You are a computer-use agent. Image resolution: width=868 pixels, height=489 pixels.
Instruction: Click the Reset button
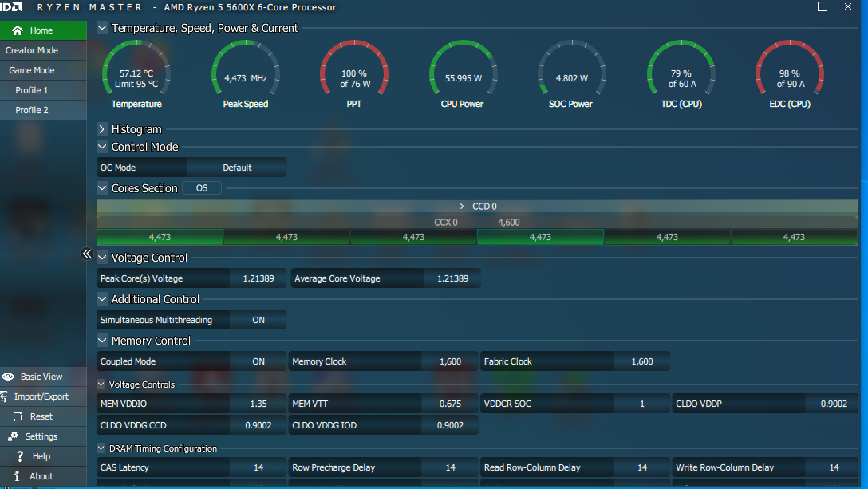click(43, 416)
